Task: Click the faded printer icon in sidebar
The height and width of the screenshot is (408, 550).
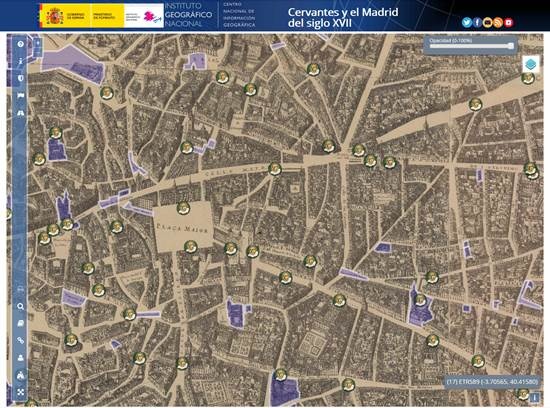Action: point(21,289)
